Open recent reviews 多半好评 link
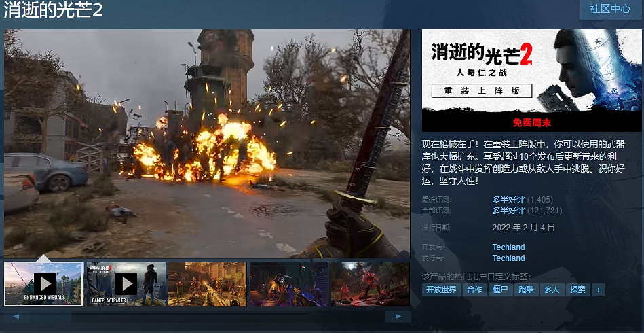Screen dimensions: 644x333 click(508, 200)
